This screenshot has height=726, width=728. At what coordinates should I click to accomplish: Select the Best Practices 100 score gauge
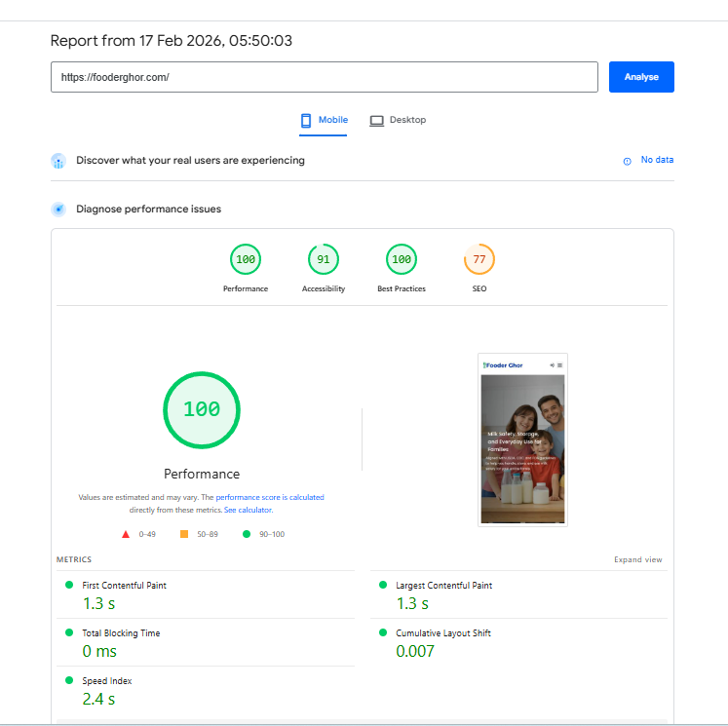click(x=402, y=259)
